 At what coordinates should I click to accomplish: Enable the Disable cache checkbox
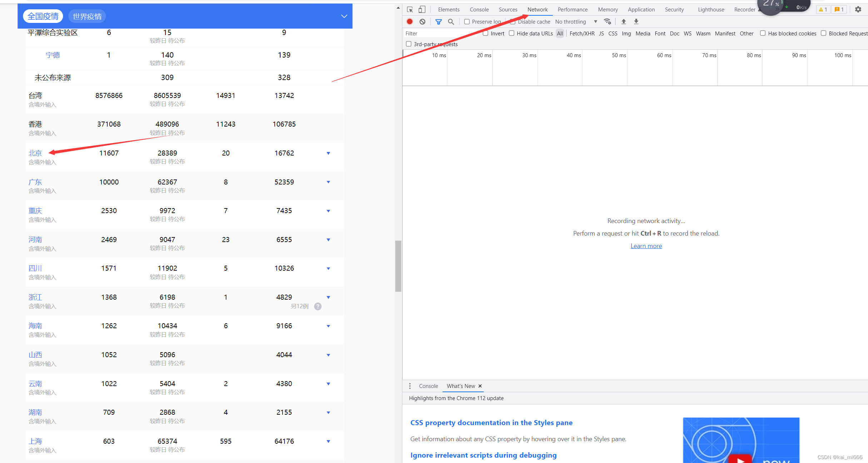512,22
